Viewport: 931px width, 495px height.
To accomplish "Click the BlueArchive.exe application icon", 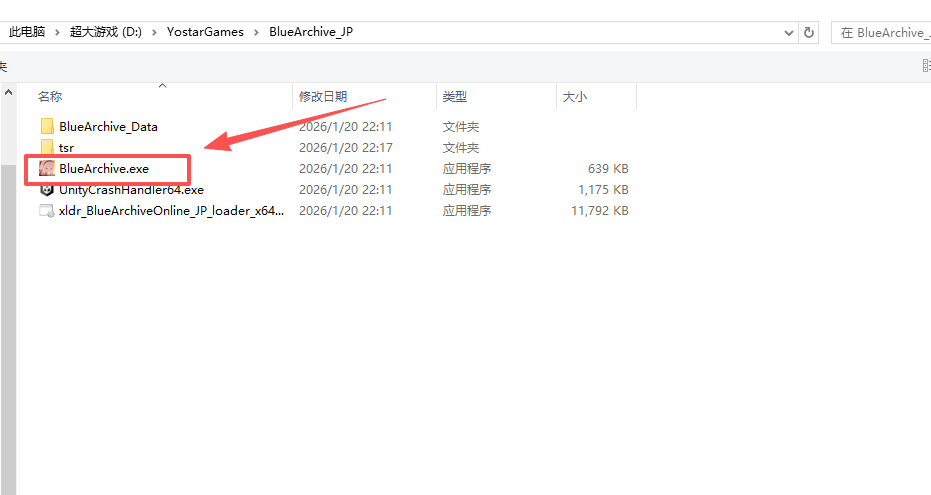I will (x=47, y=169).
